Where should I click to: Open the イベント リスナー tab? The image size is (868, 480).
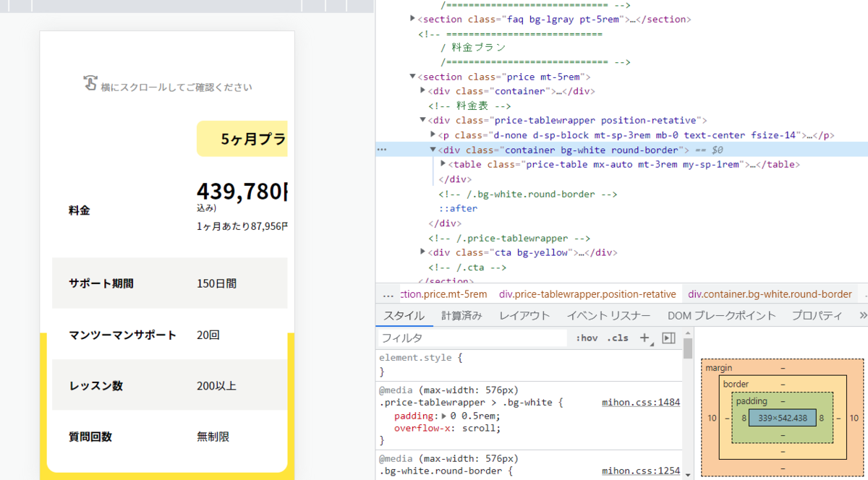coord(608,315)
